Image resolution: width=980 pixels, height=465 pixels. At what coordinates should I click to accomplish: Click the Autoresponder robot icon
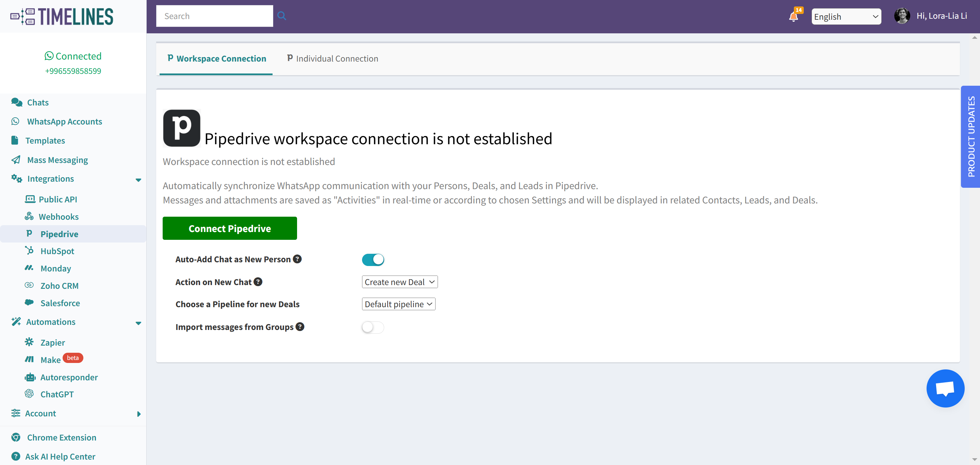[30, 377]
